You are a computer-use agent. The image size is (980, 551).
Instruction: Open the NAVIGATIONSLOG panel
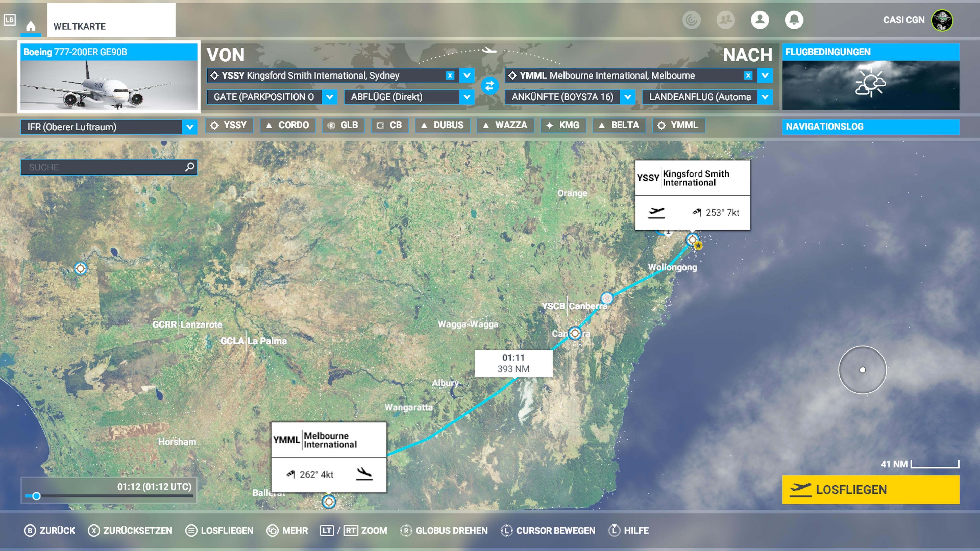(871, 127)
